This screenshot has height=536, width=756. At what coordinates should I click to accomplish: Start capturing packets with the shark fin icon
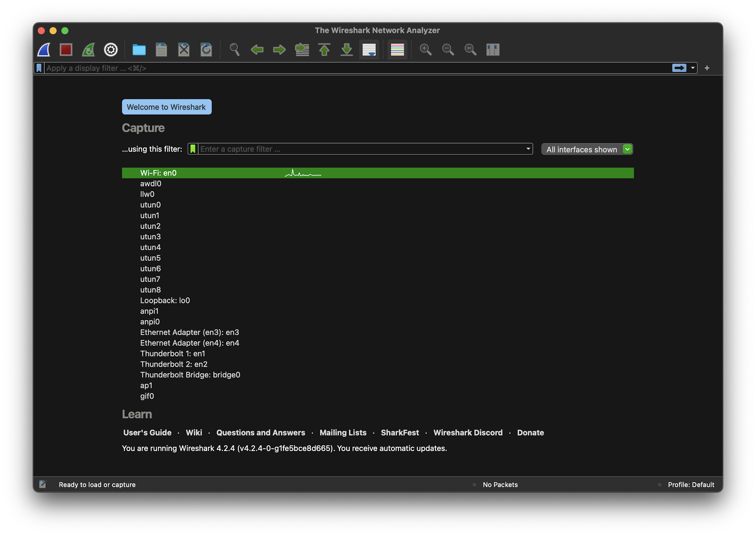pos(44,49)
